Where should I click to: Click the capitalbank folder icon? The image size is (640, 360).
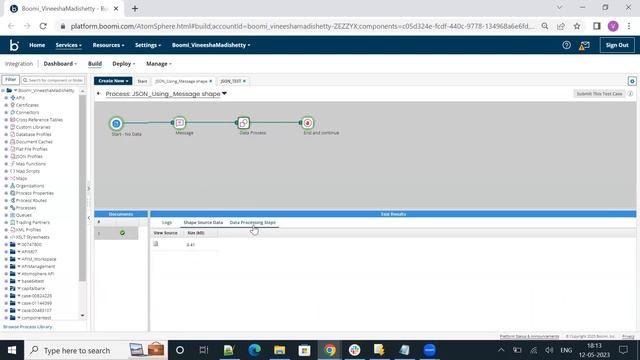click(x=13, y=288)
